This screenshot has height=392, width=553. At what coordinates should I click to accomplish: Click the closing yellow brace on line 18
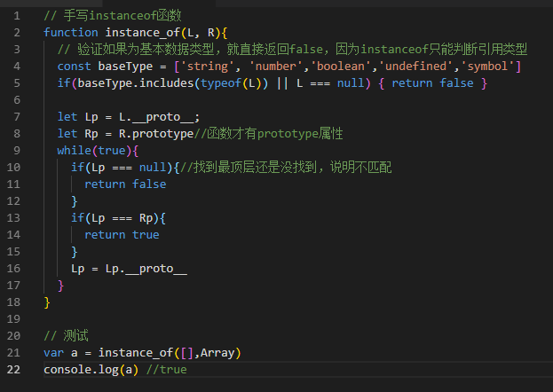tap(47, 302)
